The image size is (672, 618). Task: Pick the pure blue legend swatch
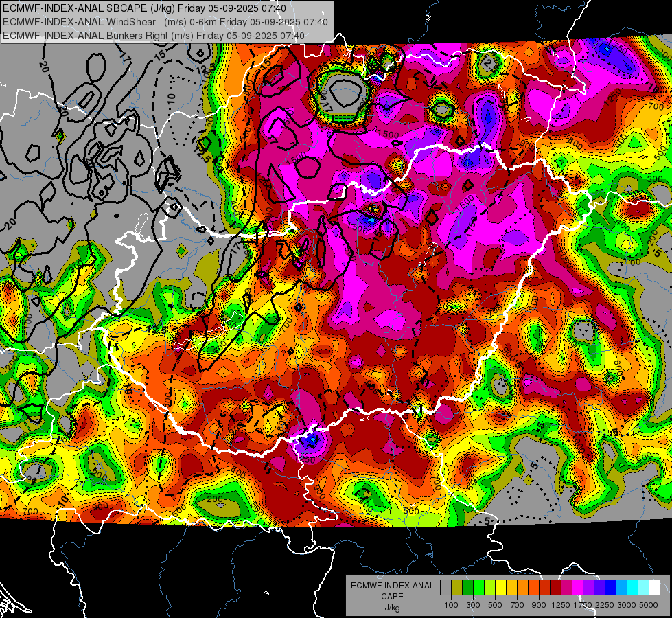611,587
